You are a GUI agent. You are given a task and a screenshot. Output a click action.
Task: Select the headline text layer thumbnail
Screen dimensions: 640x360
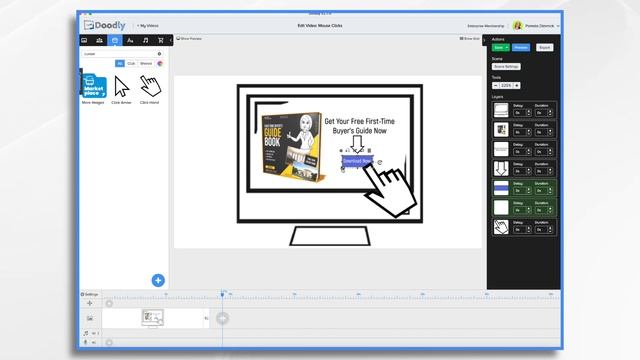pos(501,149)
